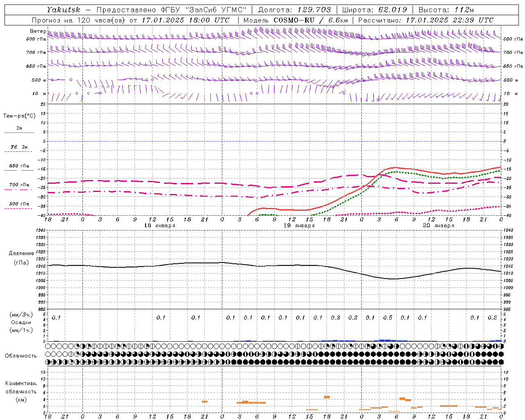Click the "(гПа)" pressure unit label
Viewport: 525px width, 420px height.
21,262
